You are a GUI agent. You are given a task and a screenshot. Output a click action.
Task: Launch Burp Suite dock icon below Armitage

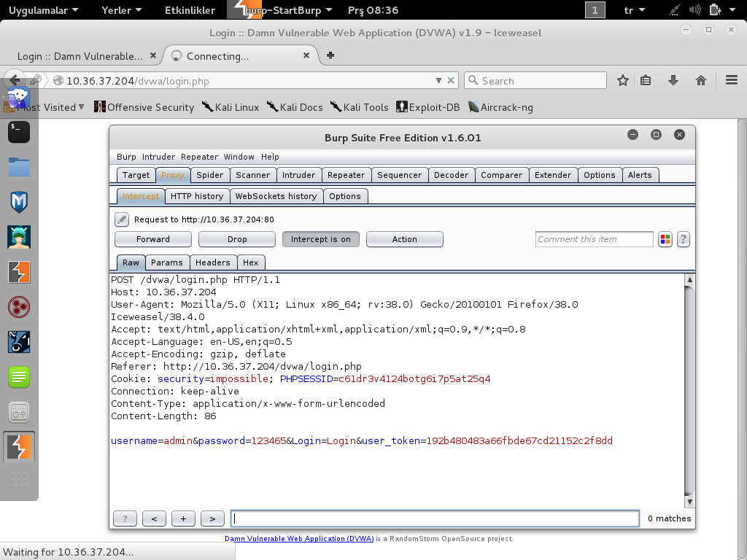pos(19,272)
